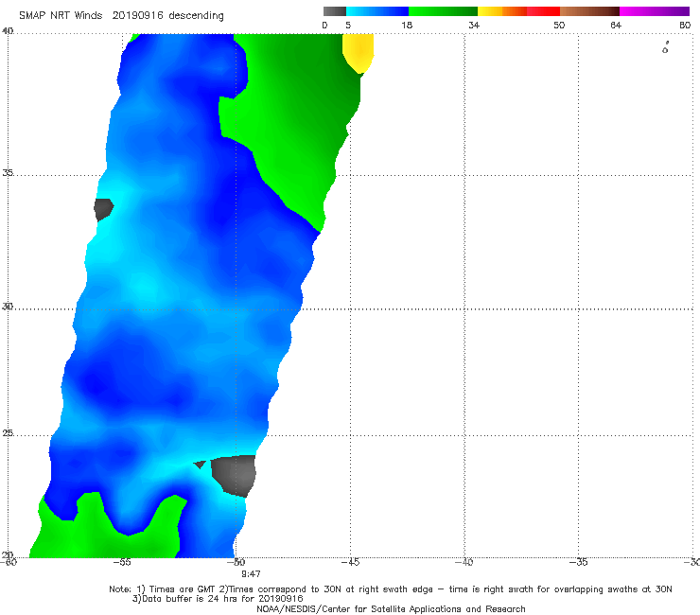Viewport: 700px width, 615px height.
Task: Click the longitude label -40
Action: click(x=464, y=562)
